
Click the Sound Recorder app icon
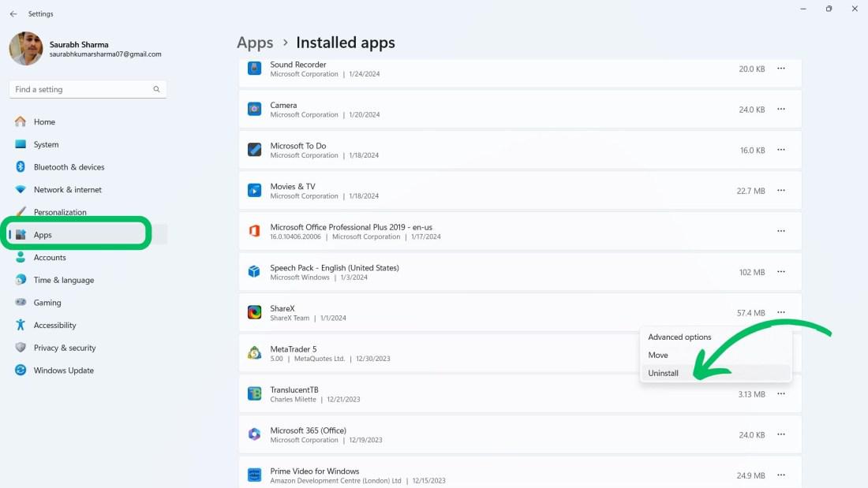(254, 69)
